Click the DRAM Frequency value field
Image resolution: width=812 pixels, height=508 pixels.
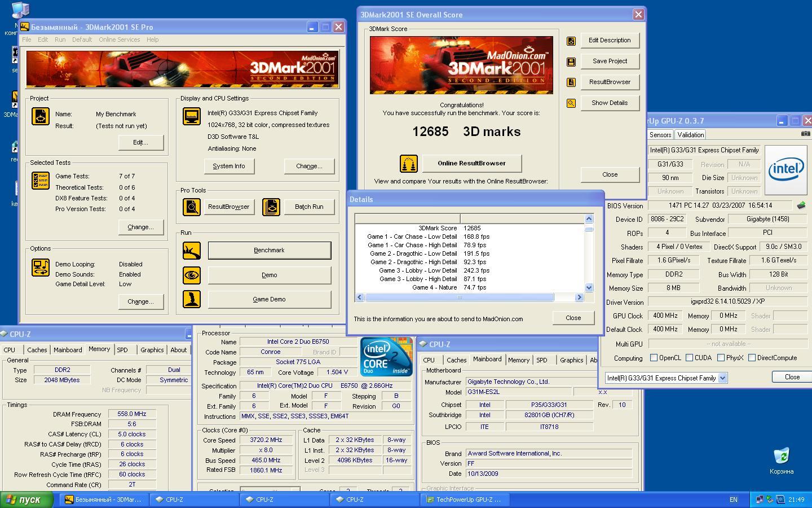point(132,414)
